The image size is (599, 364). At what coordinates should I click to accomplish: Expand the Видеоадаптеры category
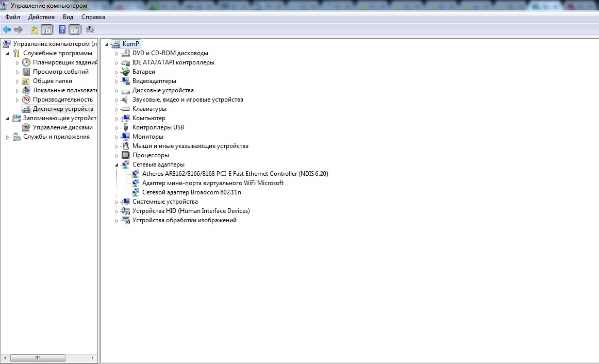(117, 81)
